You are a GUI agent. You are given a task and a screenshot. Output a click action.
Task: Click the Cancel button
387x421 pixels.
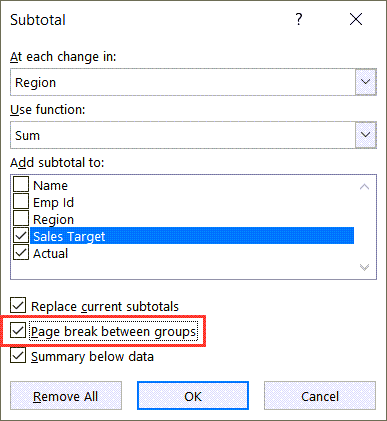coord(320,396)
